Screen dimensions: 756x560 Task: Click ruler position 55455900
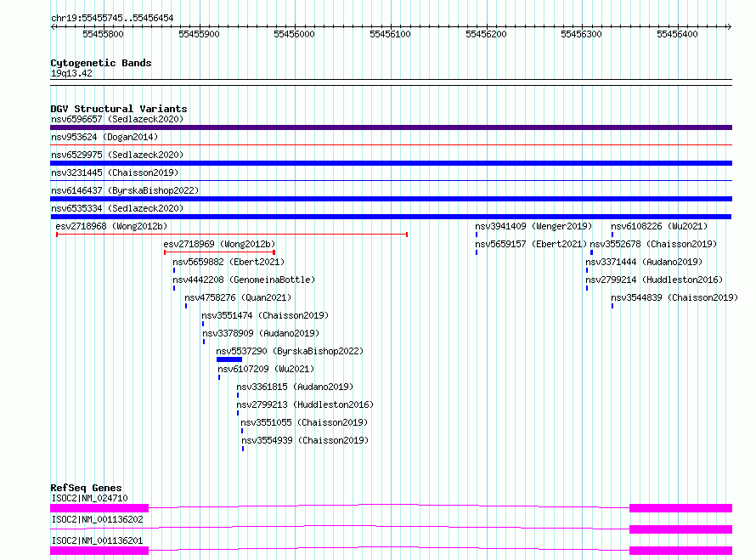(199, 34)
